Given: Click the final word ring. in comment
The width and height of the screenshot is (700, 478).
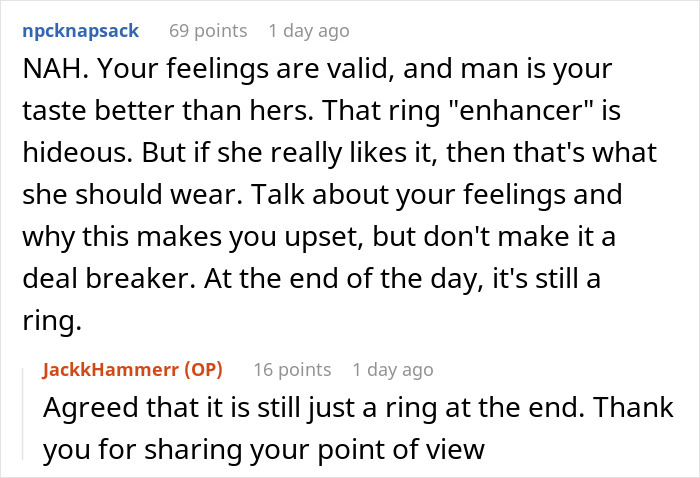Looking at the screenshot, I should click(x=52, y=321).
